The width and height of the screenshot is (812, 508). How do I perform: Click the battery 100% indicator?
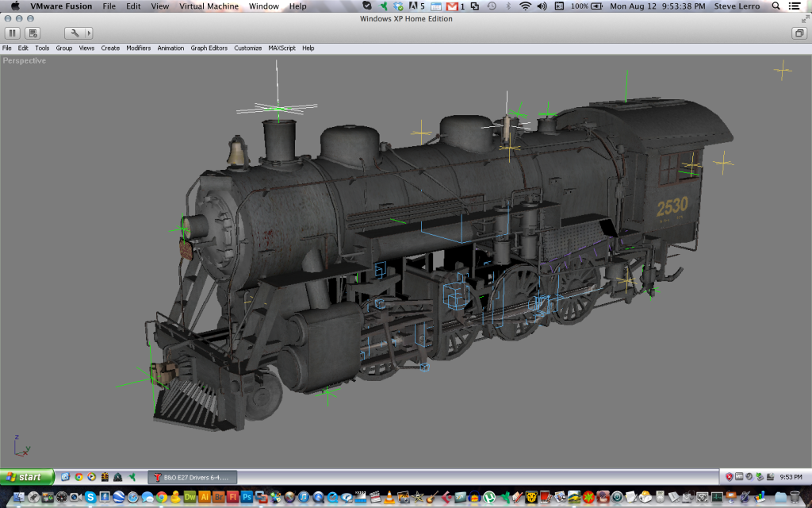coord(587,6)
